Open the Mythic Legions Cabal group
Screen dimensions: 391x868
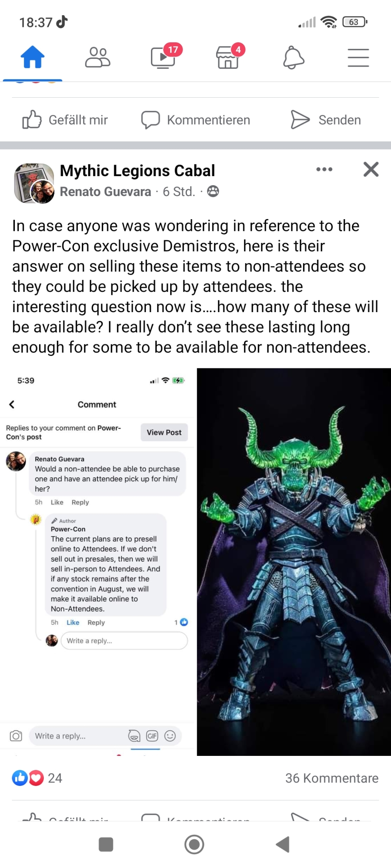pos(137,171)
